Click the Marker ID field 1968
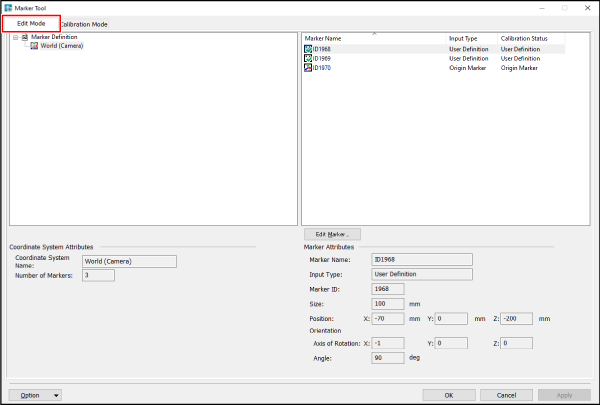600x405 pixels. coord(388,289)
